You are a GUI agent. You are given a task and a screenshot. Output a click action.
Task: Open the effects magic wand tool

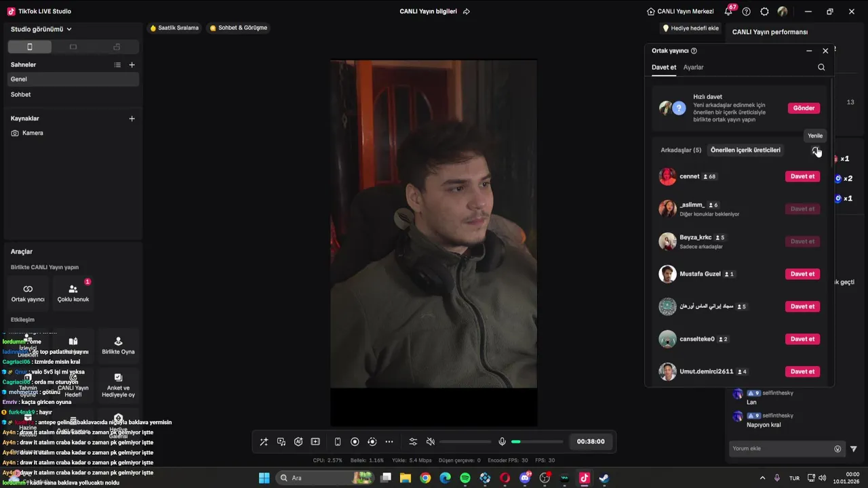point(264,442)
